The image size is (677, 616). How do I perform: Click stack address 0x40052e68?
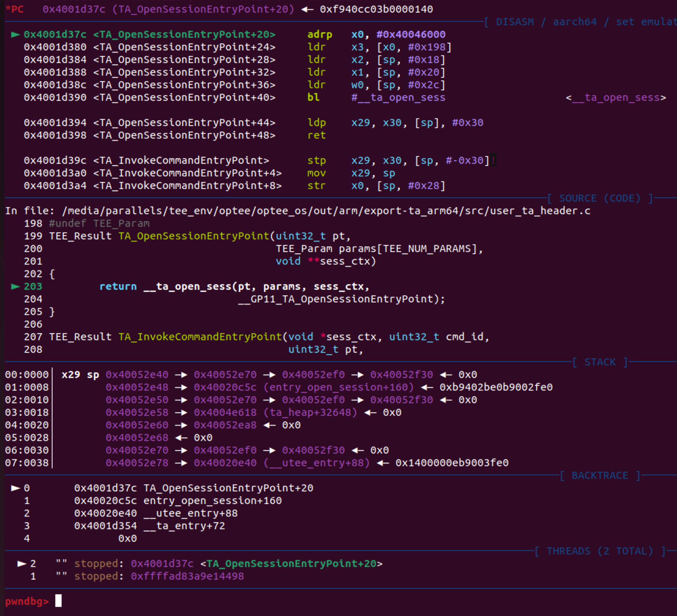(137, 437)
